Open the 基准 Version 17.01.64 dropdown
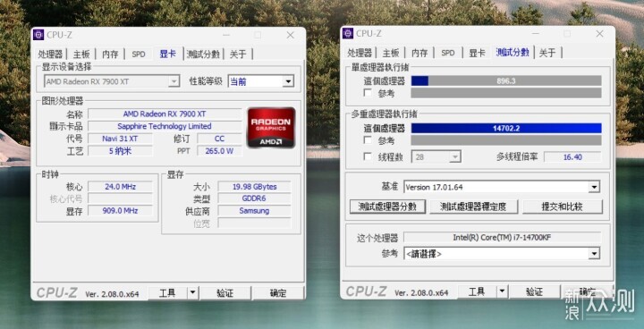 [x=502, y=187]
